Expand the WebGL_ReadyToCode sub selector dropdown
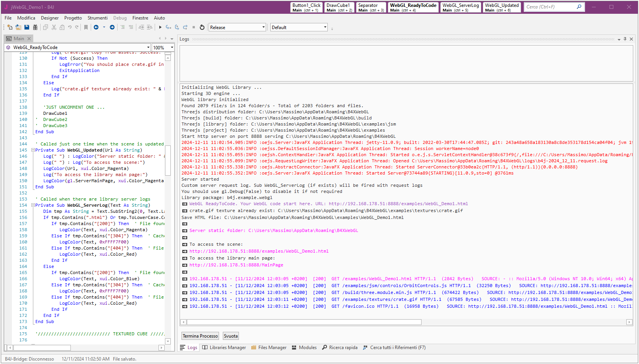 [x=148, y=47]
